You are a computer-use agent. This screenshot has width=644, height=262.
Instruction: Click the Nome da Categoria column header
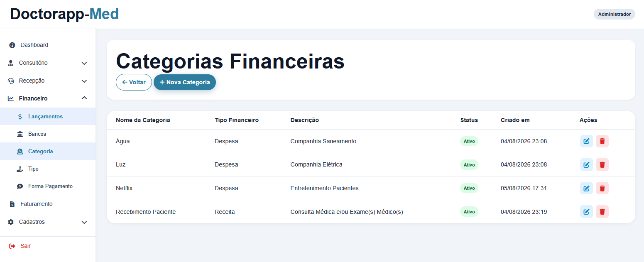pos(143,120)
